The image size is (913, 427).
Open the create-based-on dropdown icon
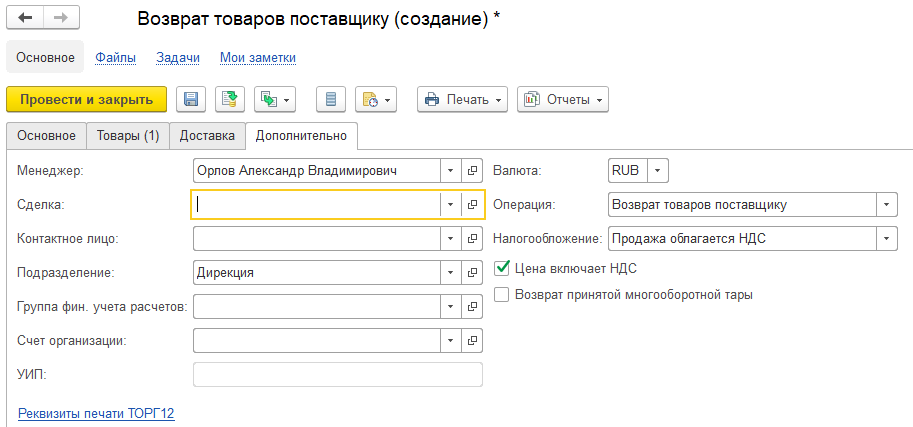(x=275, y=100)
